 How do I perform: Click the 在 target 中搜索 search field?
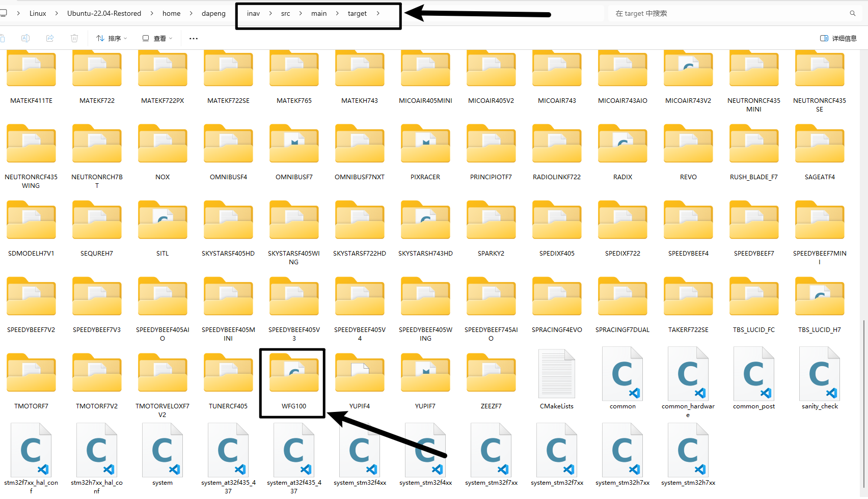point(723,13)
